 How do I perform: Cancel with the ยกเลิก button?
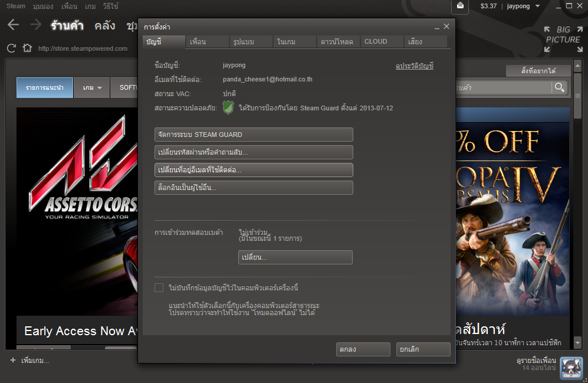coord(423,349)
